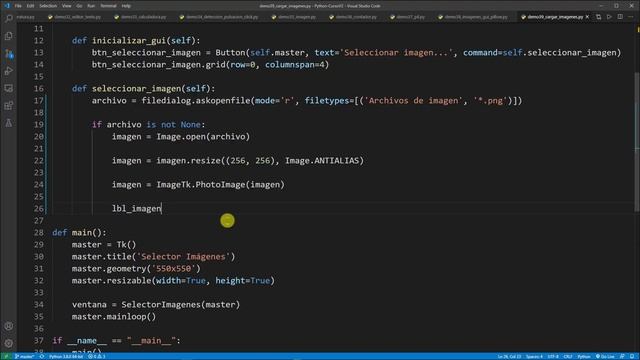Open the compare changes editor icon
The image size is (640, 360).
click(x=598, y=17)
